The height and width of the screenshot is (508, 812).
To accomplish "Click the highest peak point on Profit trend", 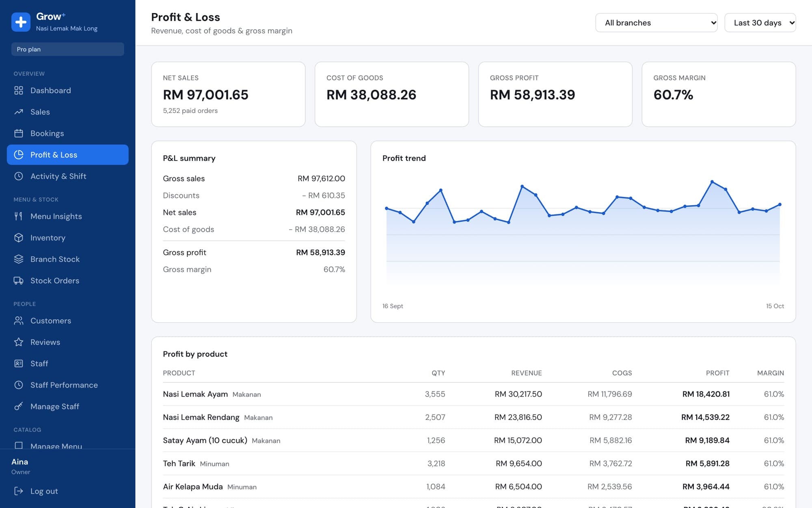I will coord(712,182).
